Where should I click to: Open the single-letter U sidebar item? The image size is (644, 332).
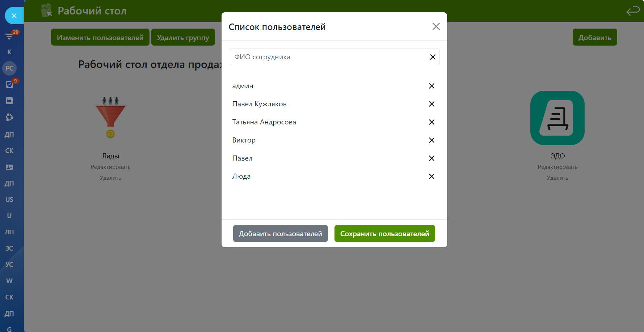(9, 216)
